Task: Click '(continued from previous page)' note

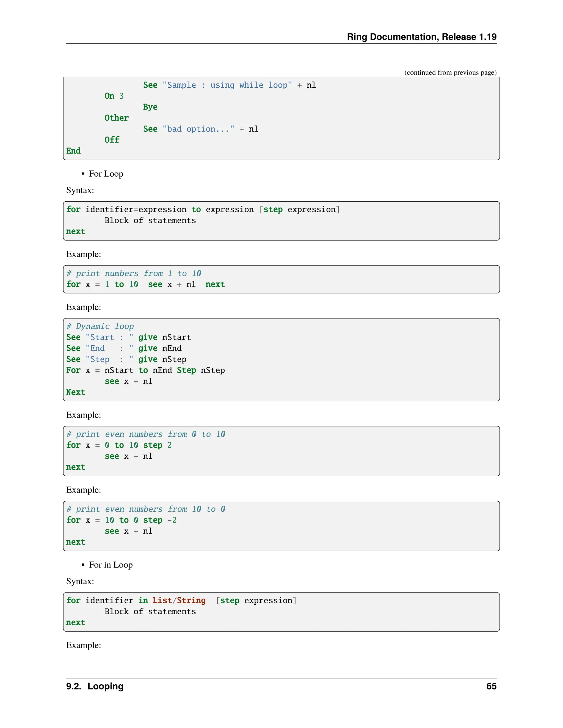Action: (x=450, y=72)
